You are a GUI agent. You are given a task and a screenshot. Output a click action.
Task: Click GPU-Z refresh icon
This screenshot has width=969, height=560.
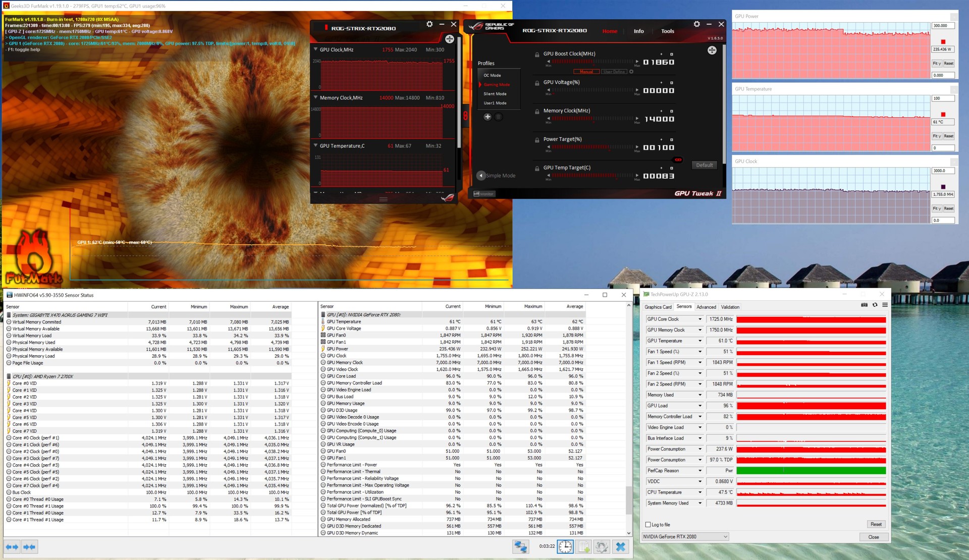coord(875,305)
